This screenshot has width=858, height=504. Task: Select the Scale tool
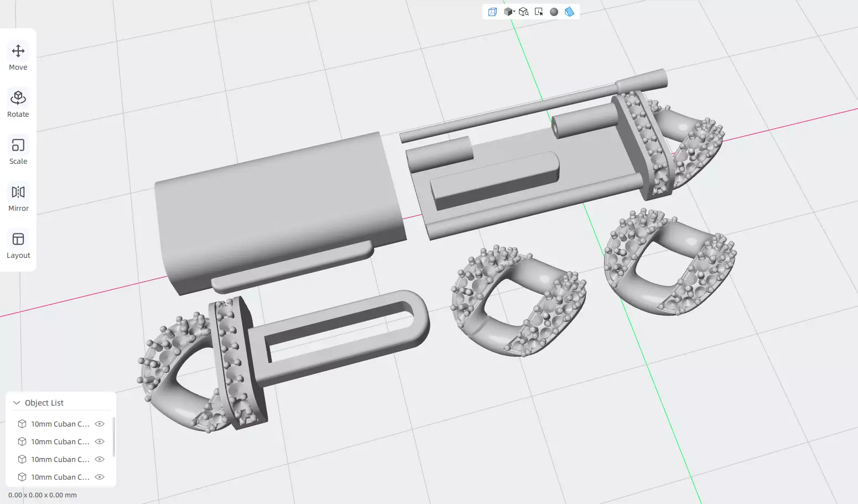click(18, 151)
